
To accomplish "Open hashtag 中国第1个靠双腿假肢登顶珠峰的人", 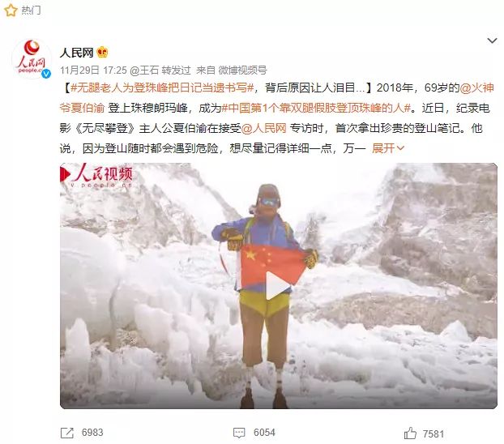I will tap(317, 108).
